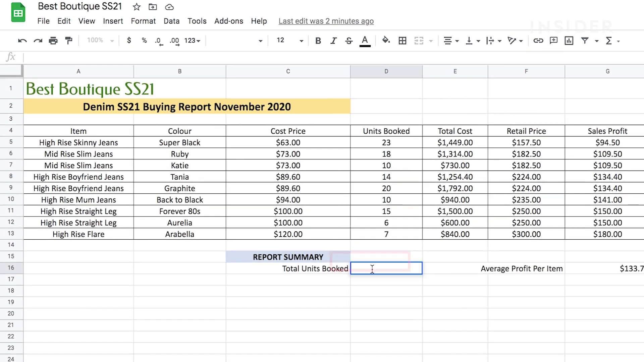This screenshot has height=362, width=644.
Task: Open the Add-ons menu
Action: (x=228, y=21)
